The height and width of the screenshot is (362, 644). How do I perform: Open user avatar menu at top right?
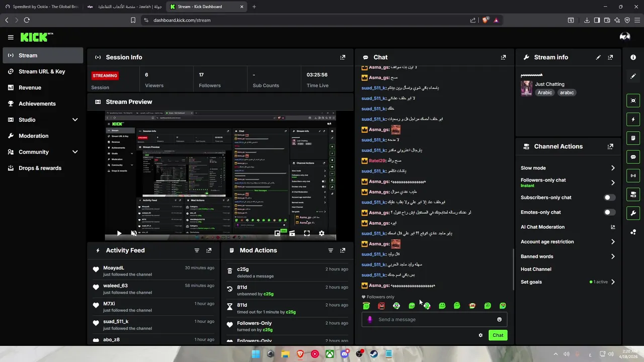click(x=625, y=37)
